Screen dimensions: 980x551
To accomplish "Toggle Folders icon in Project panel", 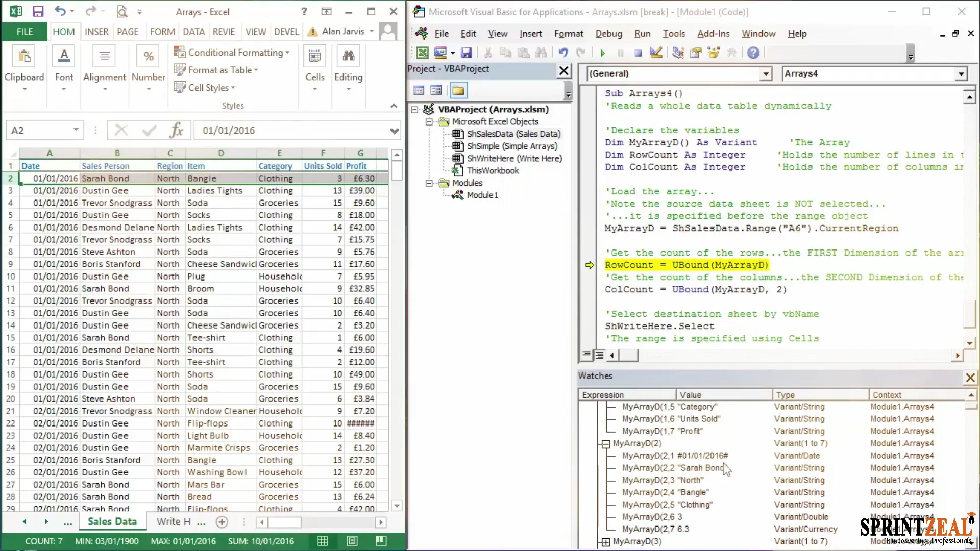I will [458, 90].
